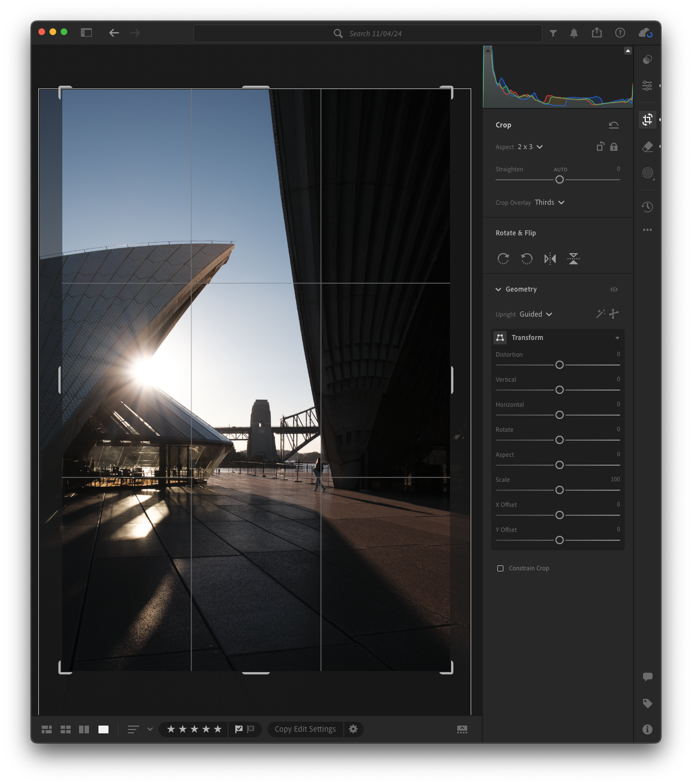Open copy settings gear options
Image resolution: width=692 pixels, height=784 pixels.
tap(353, 729)
